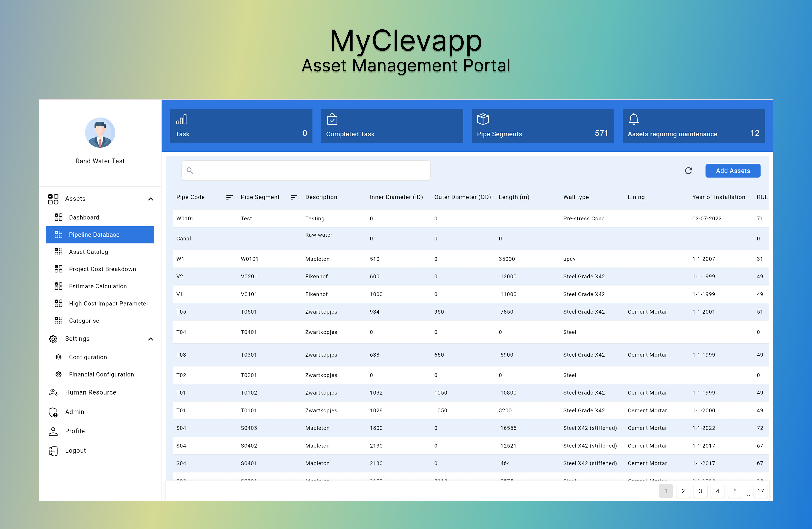Click the High Cost Impact Parameter icon
Image resolution: width=812 pixels, height=529 pixels.
pos(59,303)
